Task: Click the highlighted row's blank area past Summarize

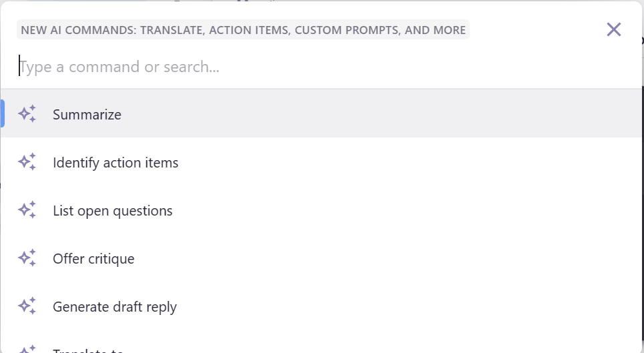Action: [x=401, y=114]
